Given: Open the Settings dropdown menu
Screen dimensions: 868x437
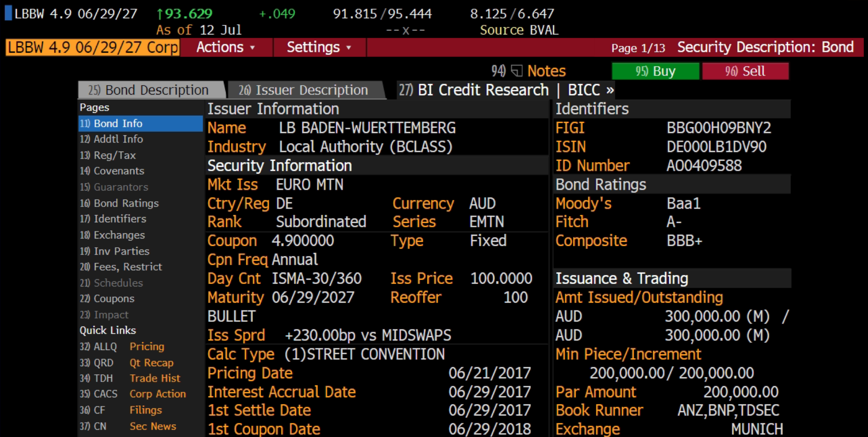Looking at the screenshot, I should pyautogui.click(x=319, y=47).
